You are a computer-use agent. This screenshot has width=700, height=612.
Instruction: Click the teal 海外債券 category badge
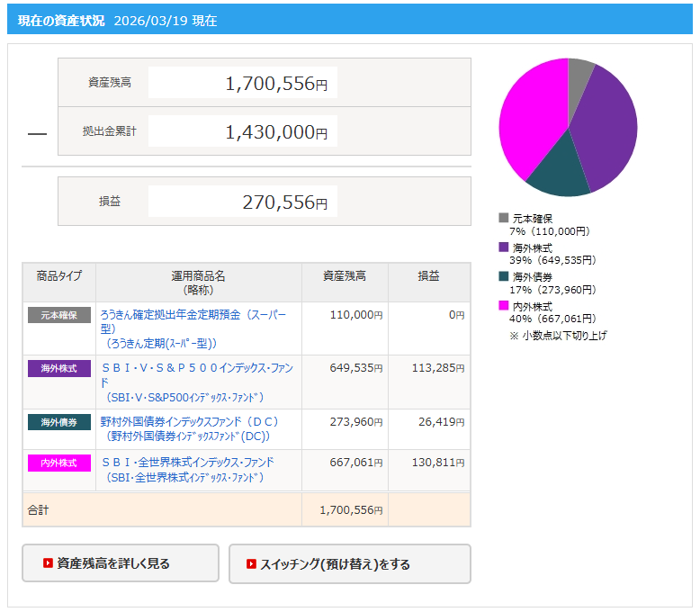(x=59, y=422)
